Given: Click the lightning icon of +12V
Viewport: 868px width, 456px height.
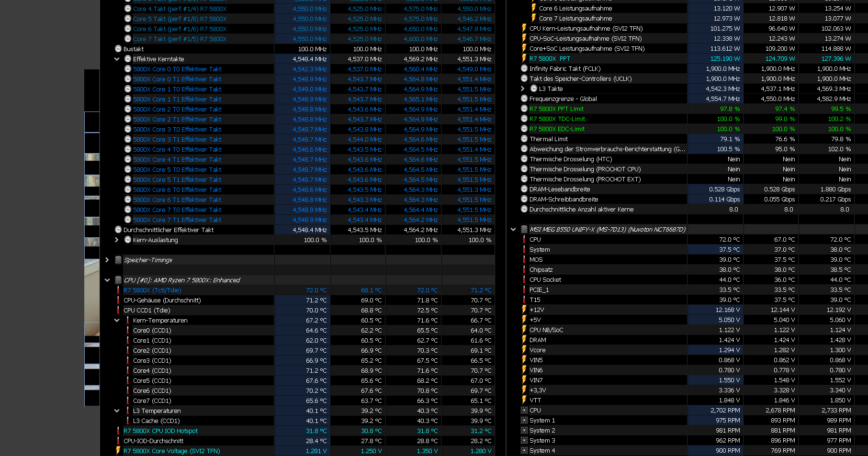Looking at the screenshot, I should pyautogui.click(x=524, y=310).
